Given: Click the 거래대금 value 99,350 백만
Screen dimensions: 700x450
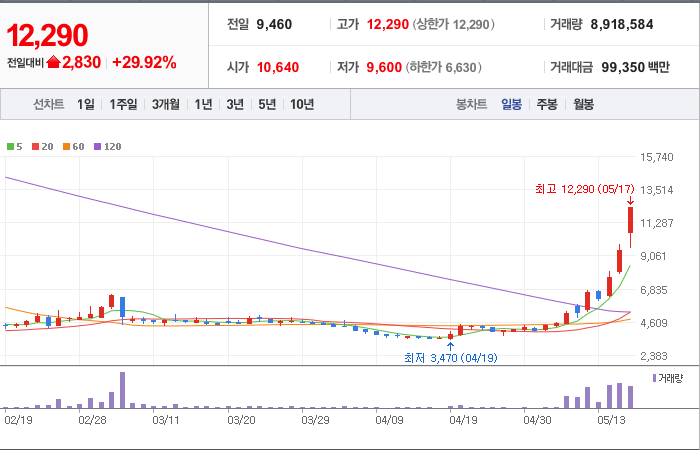Looking at the screenshot, I should click(x=635, y=67).
